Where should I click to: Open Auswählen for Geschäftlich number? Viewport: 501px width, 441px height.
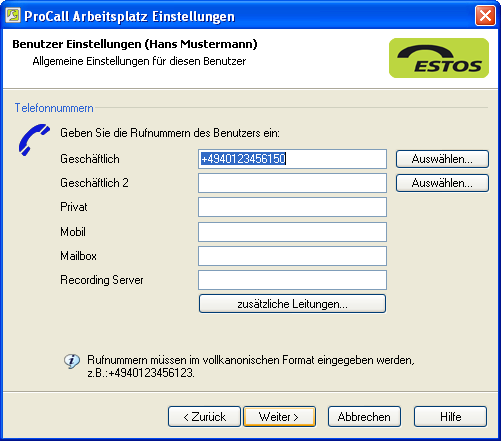[442, 159]
